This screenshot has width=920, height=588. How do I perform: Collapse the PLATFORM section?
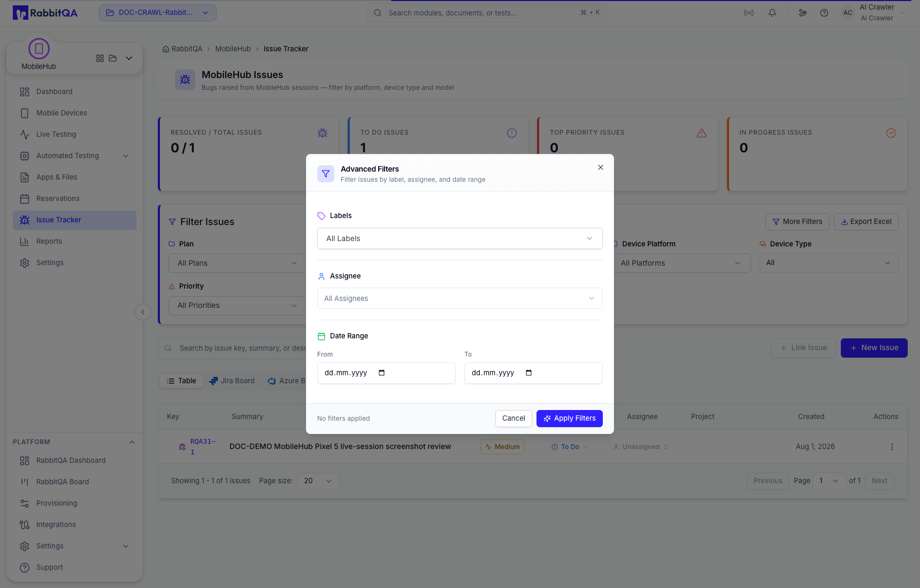click(x=132, y=442)
